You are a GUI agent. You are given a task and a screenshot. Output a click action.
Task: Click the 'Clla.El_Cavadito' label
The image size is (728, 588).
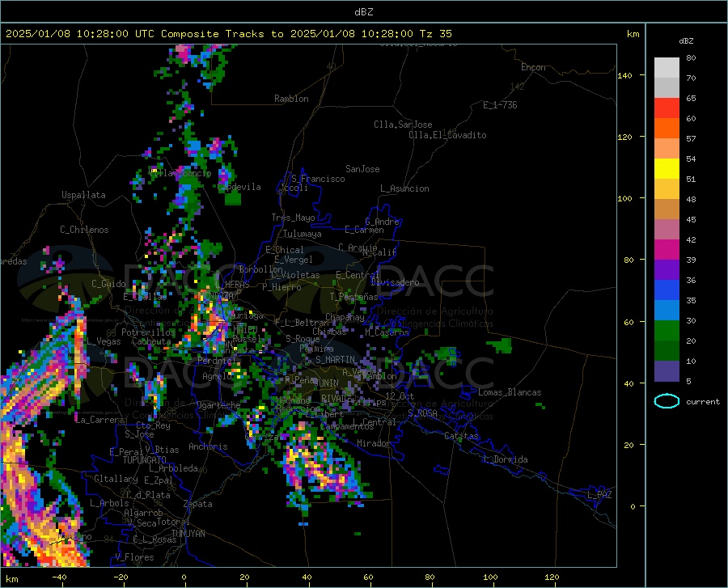coord(447,135)
